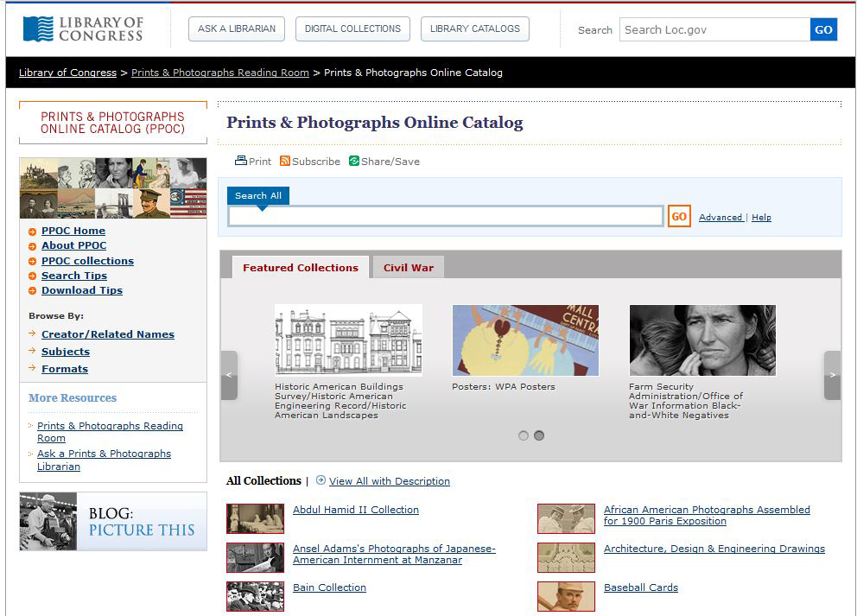
Task: Open Bain Collection link
Action: pos(329,587)
